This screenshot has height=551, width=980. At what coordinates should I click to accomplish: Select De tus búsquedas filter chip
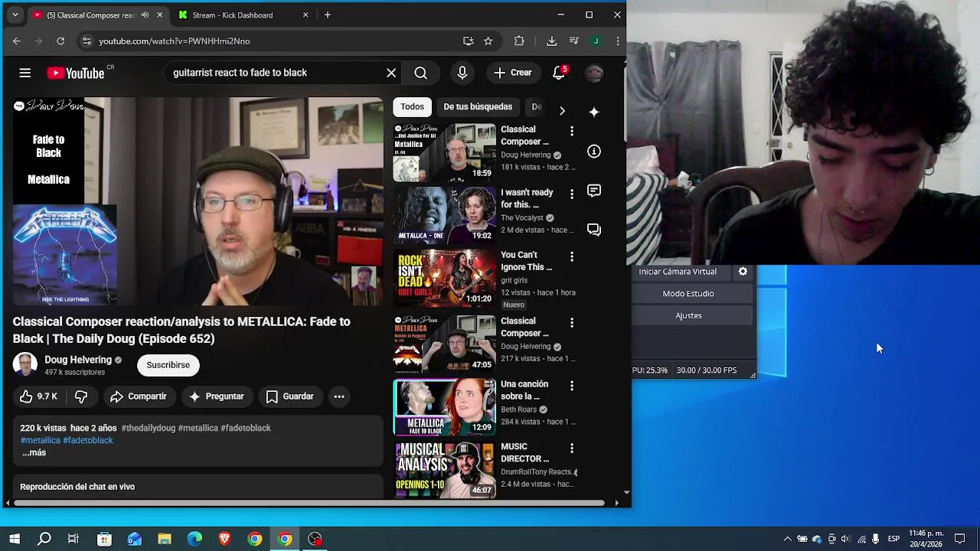coord(478,107)
